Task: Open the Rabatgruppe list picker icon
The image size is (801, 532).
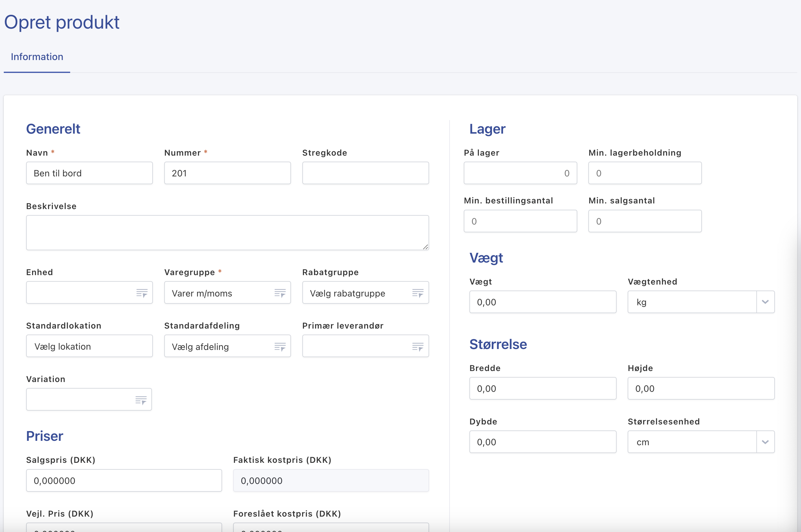Action: click(418, 293)
